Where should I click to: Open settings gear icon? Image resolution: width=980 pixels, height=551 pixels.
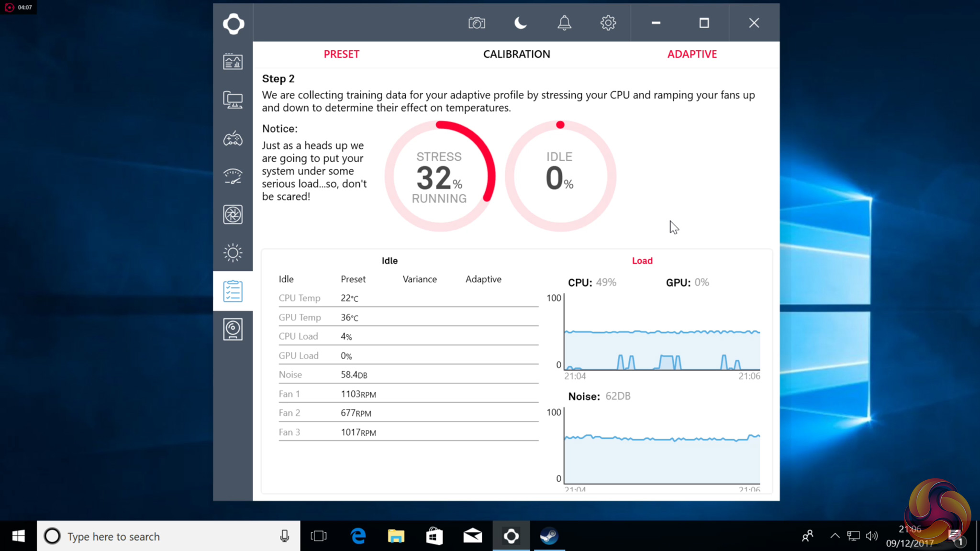pyautogui.click(x=608, y=23)
